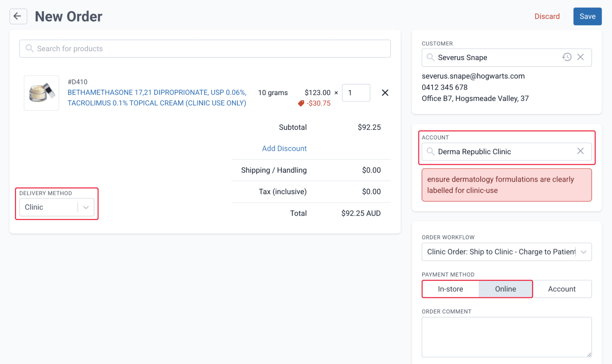Screen dimensions: 612x364
Task: Click the clinic-use labelling warning note
Action: (507, 185)
